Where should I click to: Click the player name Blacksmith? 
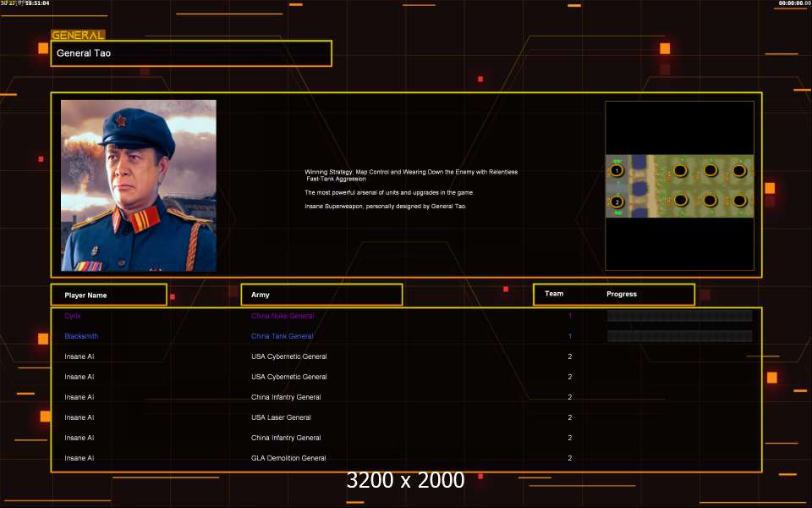click(81, 336)
